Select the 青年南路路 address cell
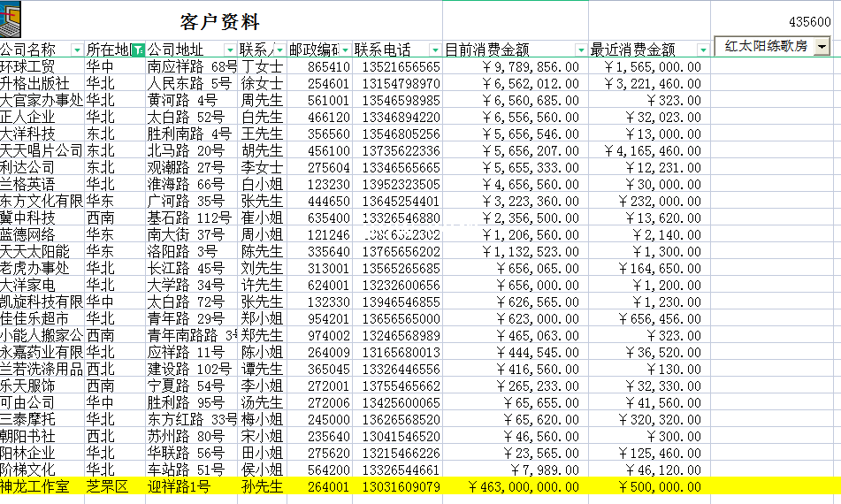 [x=190, y=335]
